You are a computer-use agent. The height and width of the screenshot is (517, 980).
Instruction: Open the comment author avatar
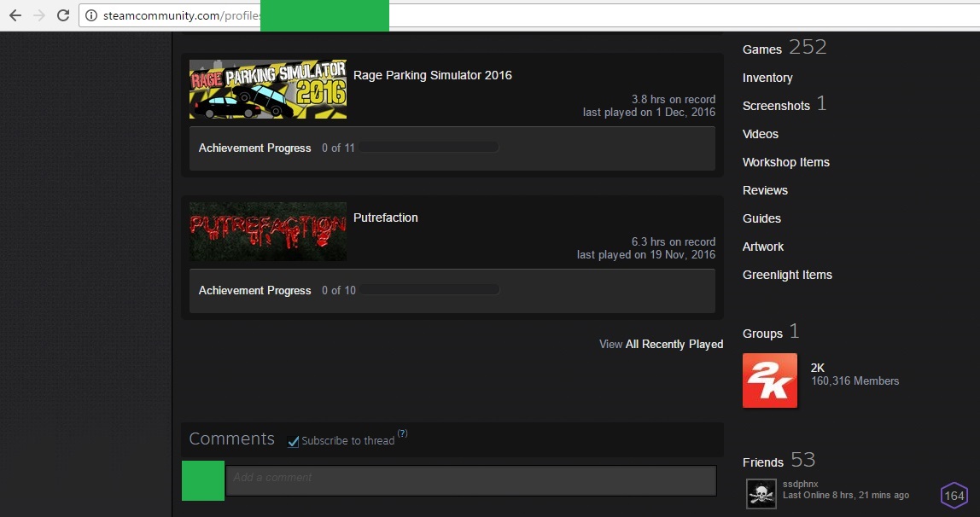point(203,481)
